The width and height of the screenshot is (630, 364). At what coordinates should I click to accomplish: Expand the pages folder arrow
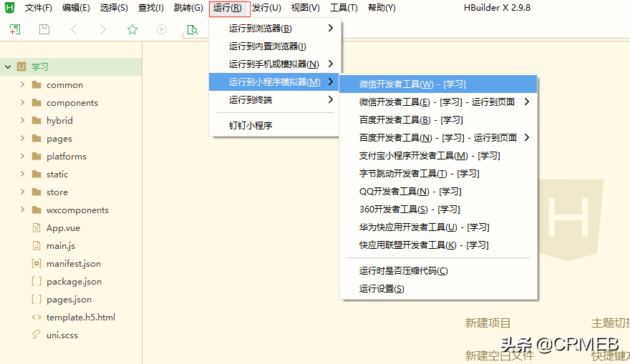pos(22,138)
